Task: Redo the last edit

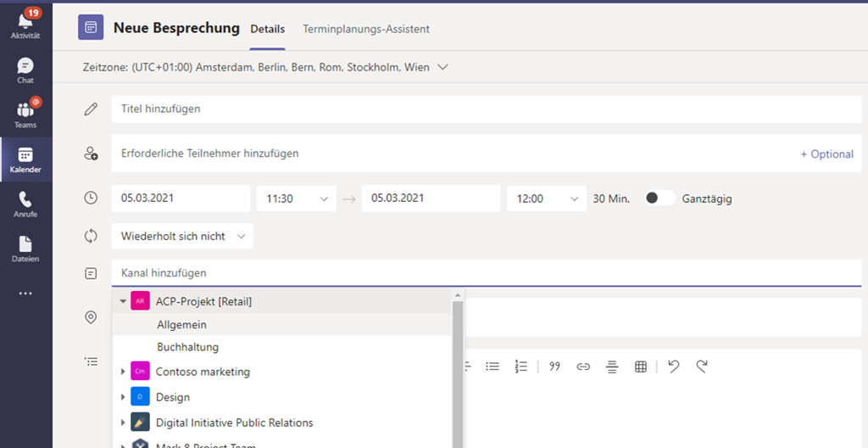Action: pyautogui.click(x=702, y=366)
